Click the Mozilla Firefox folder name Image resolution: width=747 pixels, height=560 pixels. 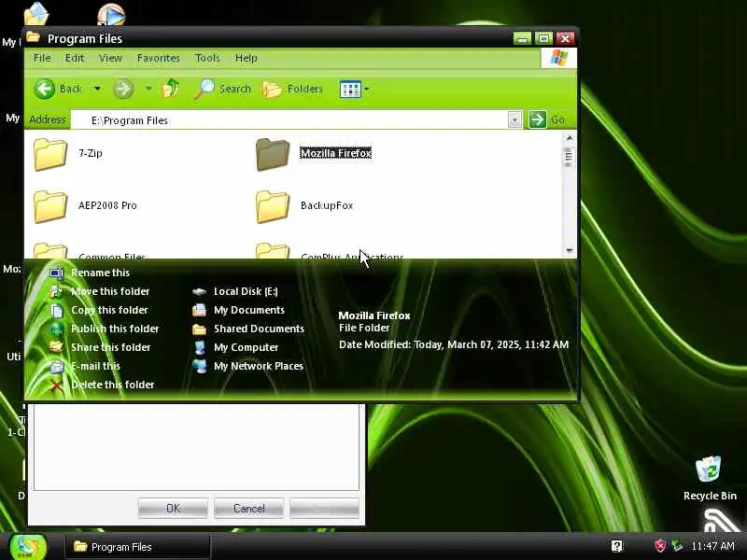pos(335,153)
